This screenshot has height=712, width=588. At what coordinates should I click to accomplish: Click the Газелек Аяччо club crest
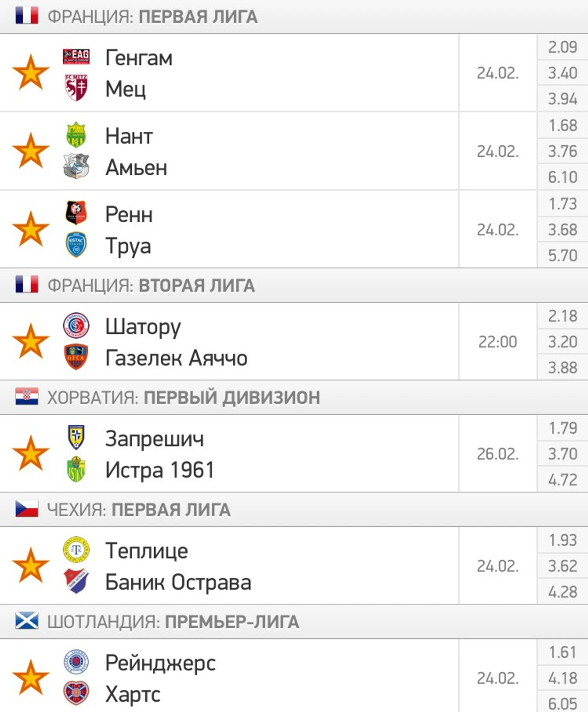pos(76,357)
